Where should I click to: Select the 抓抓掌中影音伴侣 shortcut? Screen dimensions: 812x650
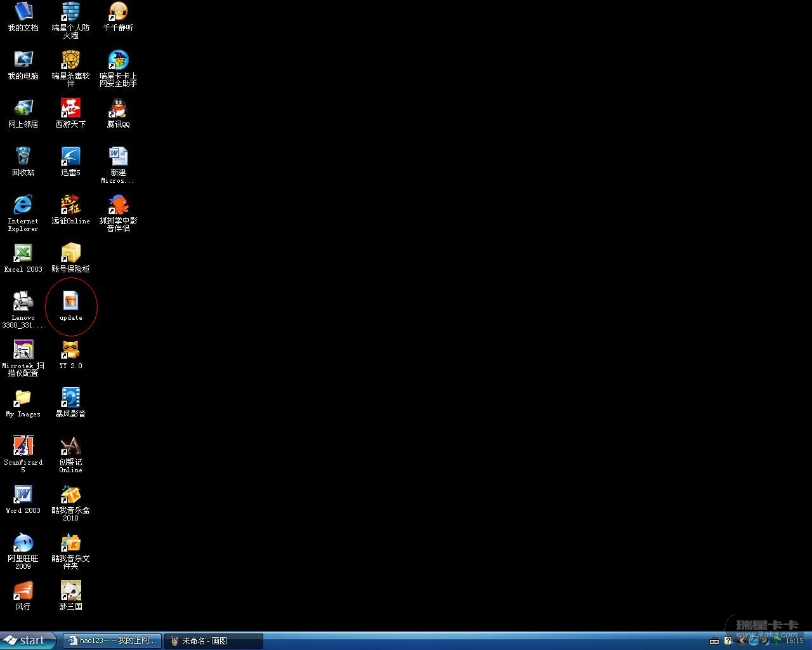point(118,213)
